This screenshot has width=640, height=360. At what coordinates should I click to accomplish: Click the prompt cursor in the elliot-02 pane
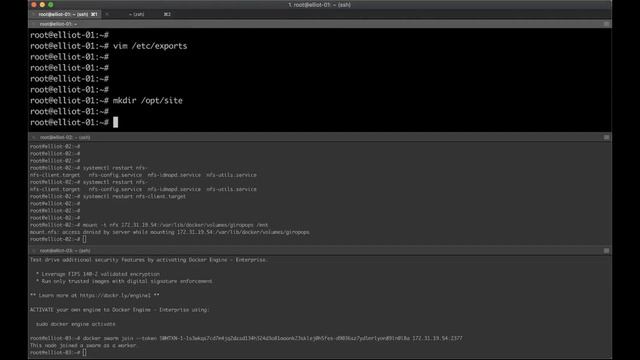pos(84,239)
